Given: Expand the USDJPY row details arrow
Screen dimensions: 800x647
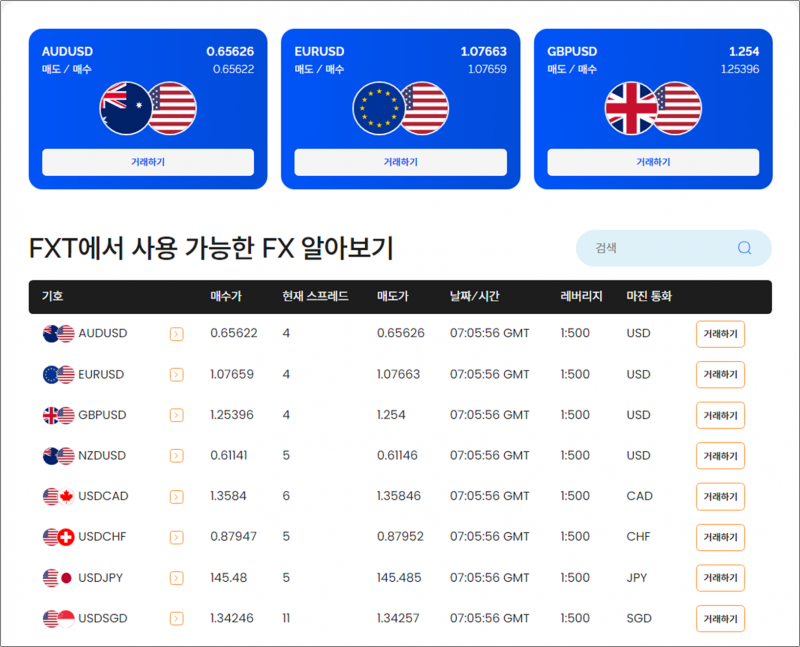Looking at the screenshot, I should (x=177, y=578).
